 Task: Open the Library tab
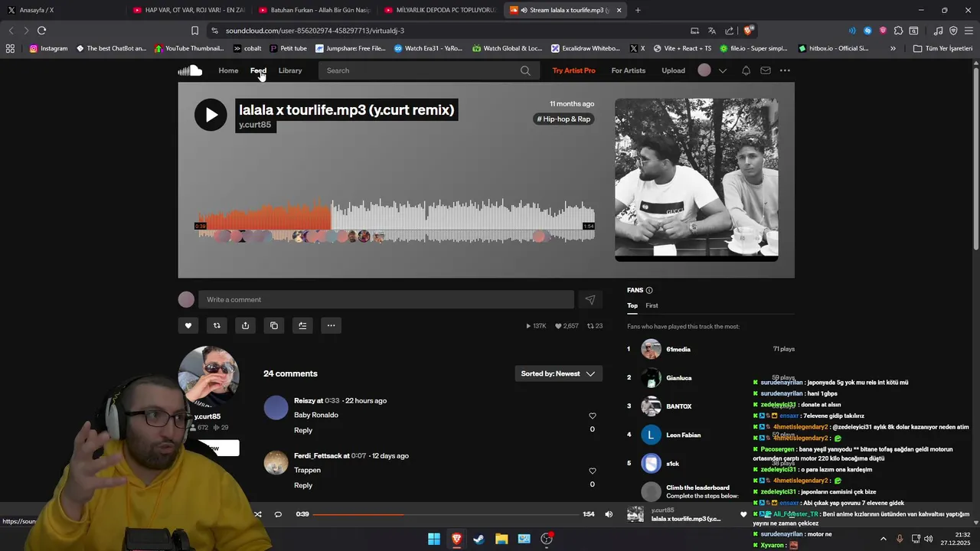tap(290, 70)
